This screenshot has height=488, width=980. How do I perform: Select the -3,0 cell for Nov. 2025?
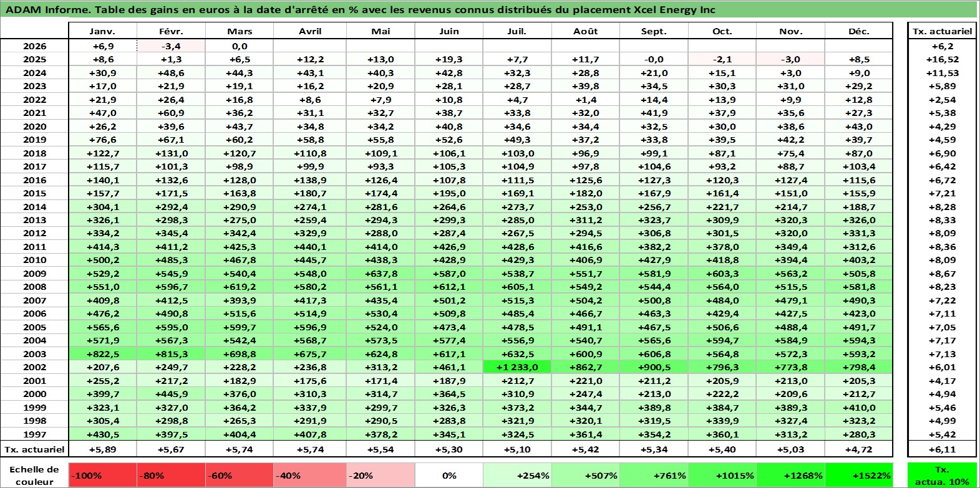(x=790, y=59)
